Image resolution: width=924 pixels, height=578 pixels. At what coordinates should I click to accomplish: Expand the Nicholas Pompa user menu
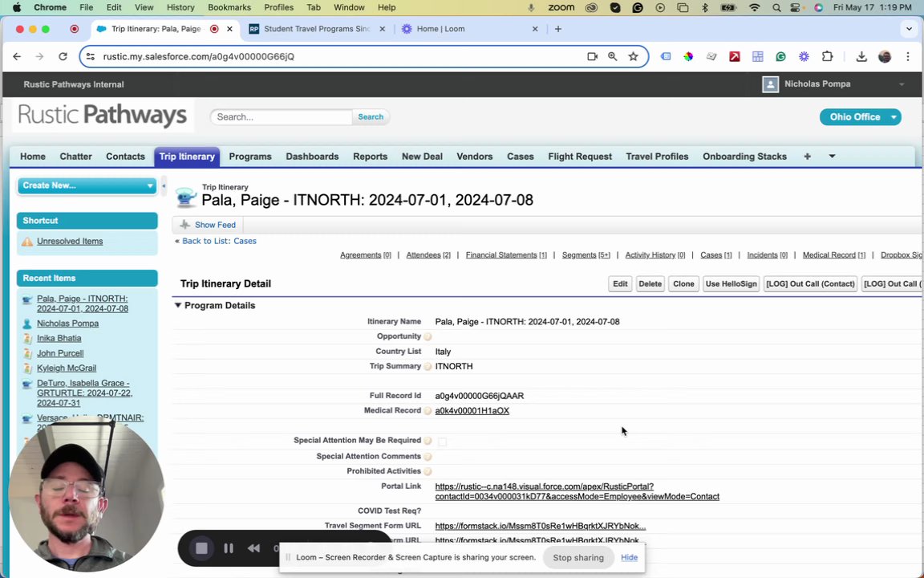901,84
